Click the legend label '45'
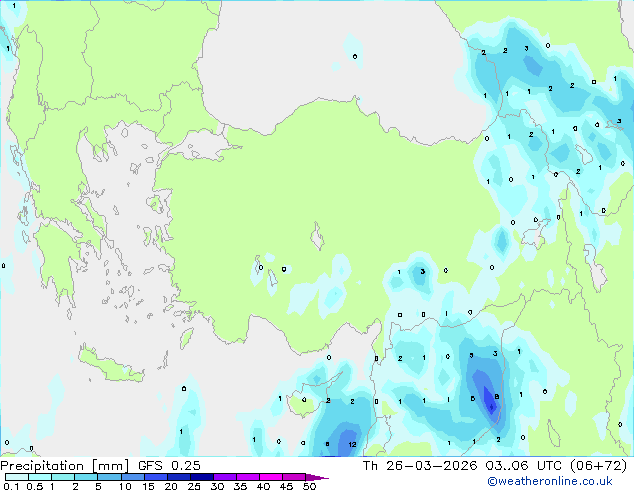Viewport: 634px width, 490px height. tap(286, 486)
